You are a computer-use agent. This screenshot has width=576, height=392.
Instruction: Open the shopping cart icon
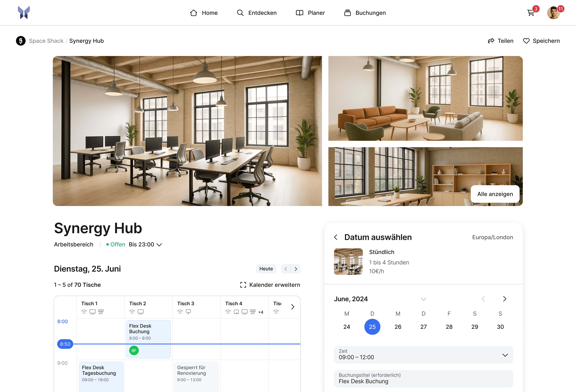pos(530,13)
